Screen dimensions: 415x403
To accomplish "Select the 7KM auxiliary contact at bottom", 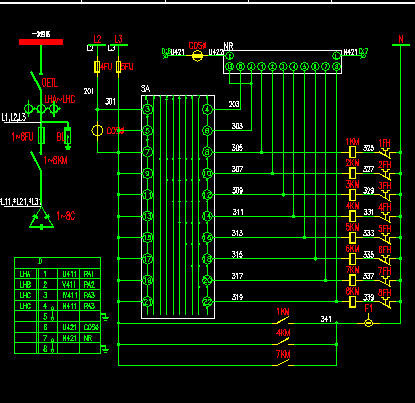I will coord(283,363).
